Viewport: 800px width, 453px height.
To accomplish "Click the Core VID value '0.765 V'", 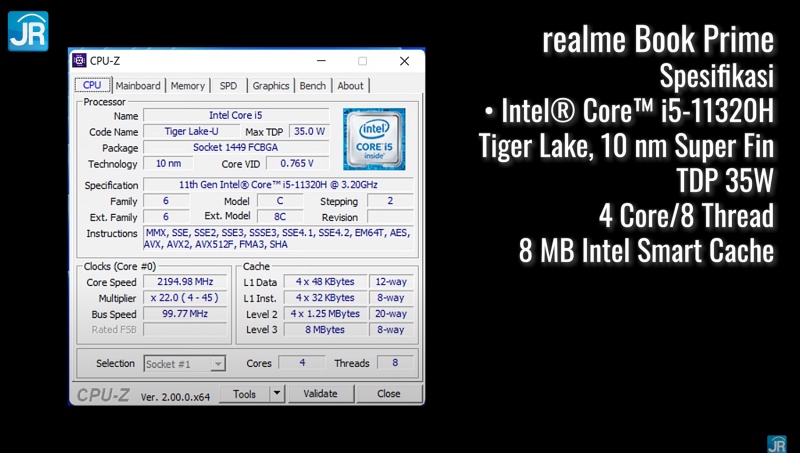I will [297, 163].
